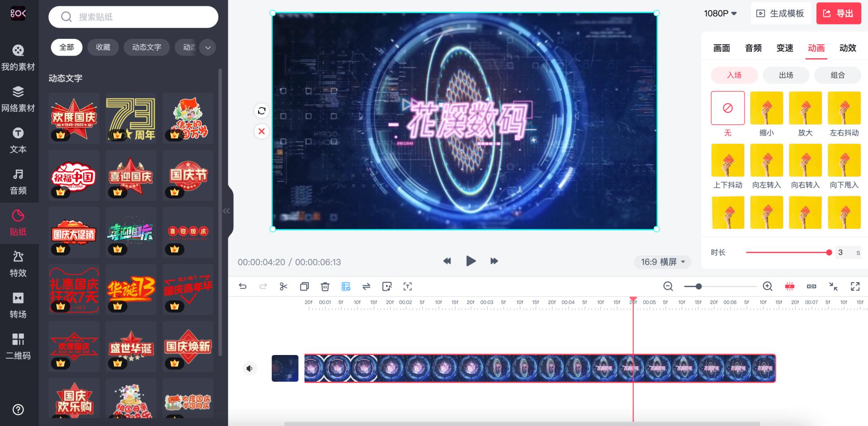Click the 导出 export button
Image resolution: width=868 pixels, height=426 pixels.
(839, 13)
